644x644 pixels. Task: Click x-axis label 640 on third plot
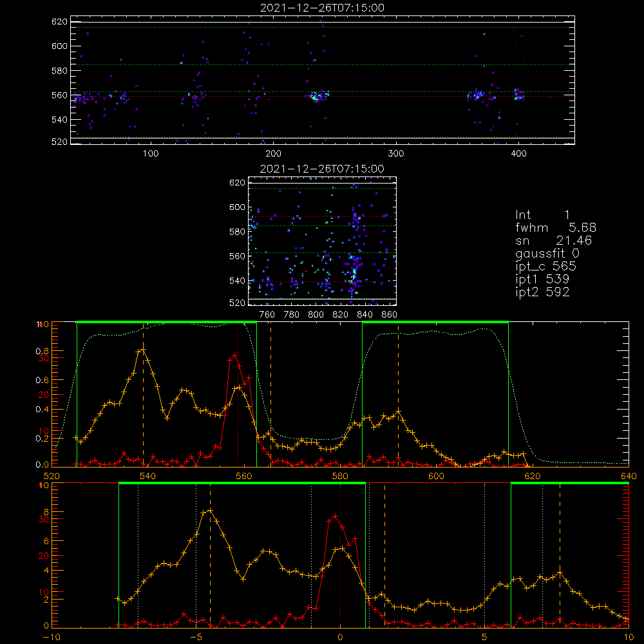[629, 476]
